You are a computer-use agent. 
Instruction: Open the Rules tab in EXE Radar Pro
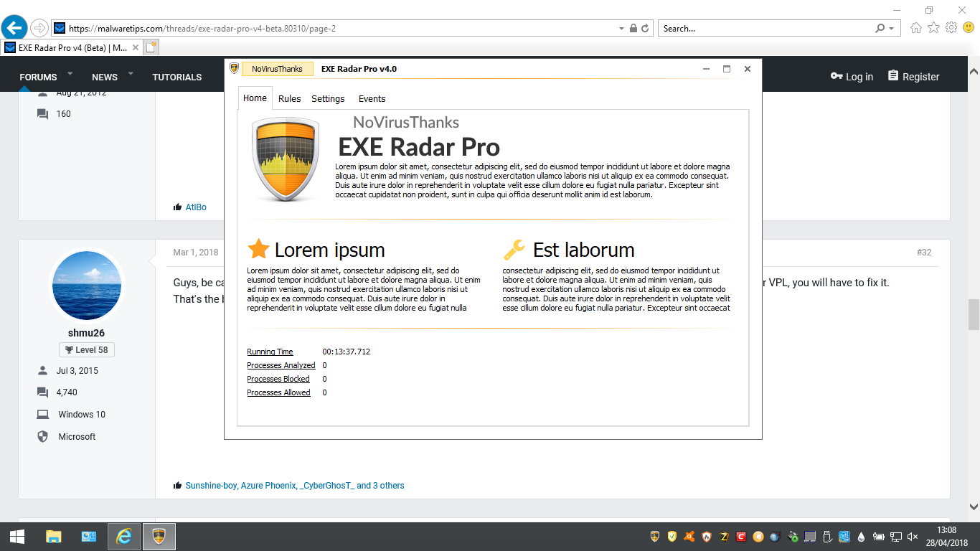tap(289, 99)
